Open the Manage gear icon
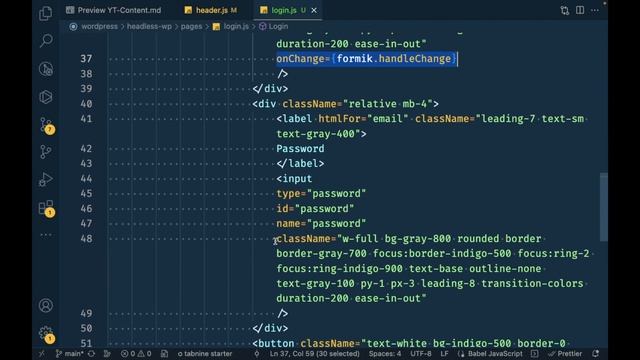Screen dimensions: 640x360 46,334
